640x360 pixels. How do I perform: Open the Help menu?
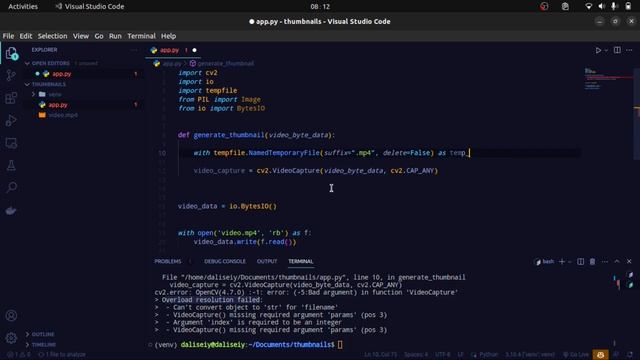click(x=168, y=36)
